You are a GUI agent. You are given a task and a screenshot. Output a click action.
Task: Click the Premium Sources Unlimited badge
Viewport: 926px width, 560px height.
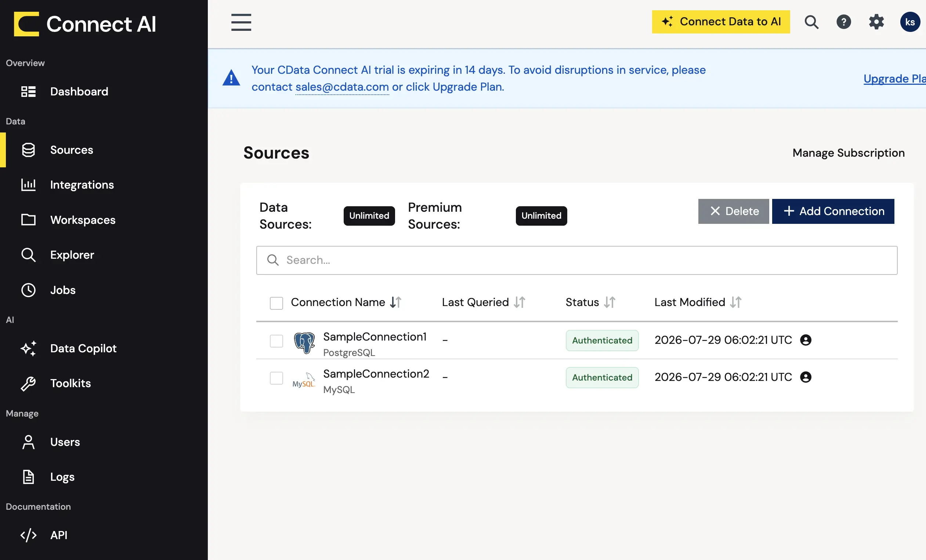(541, 215)
